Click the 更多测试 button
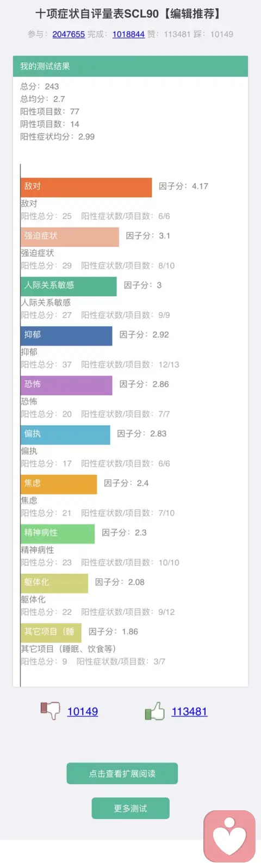Screen dimensions: 261x868 point(130,808)
